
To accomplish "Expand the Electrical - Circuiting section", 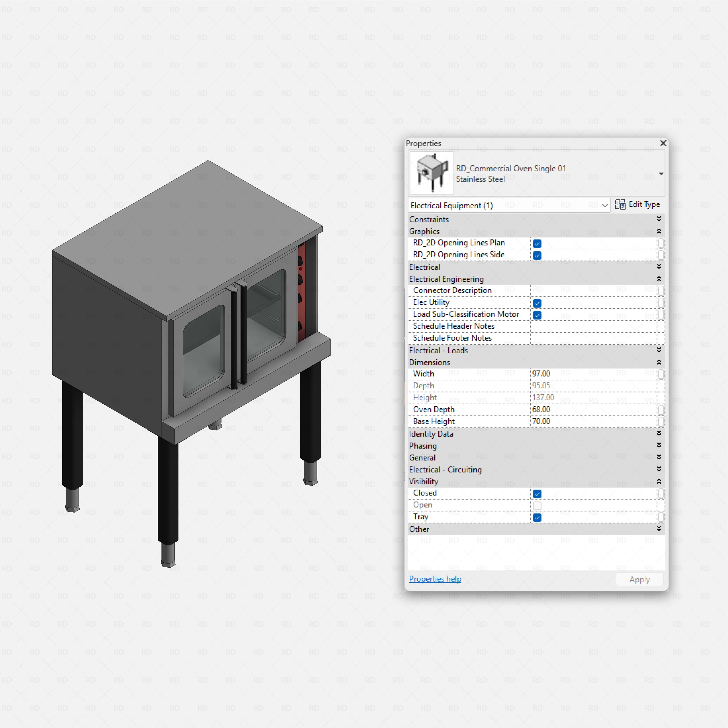I will (659, 470).
